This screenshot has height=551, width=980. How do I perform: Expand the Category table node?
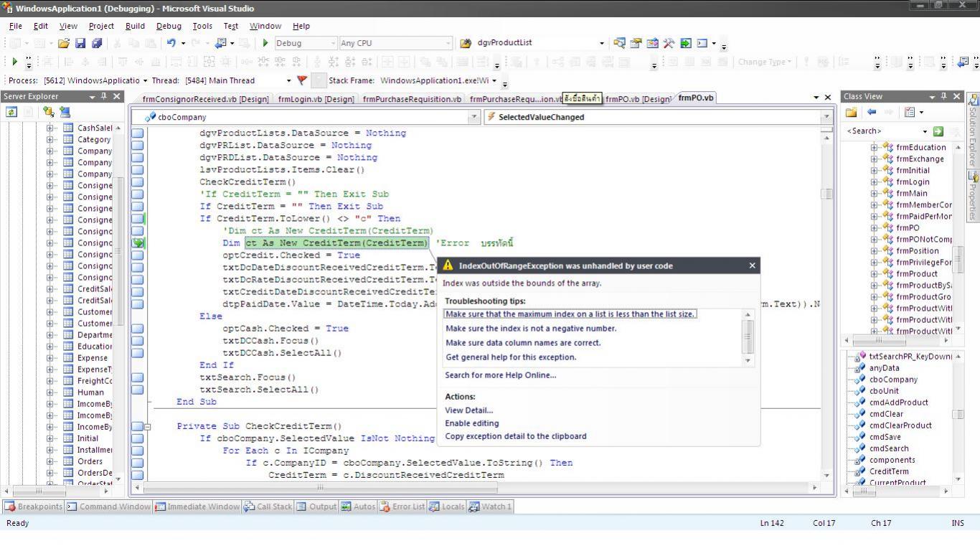50,140
